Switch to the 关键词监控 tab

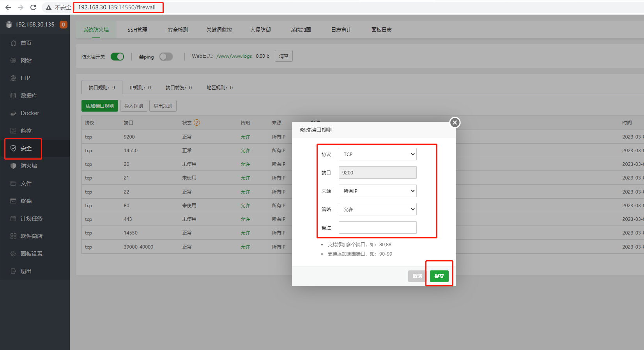coord(219,30)
